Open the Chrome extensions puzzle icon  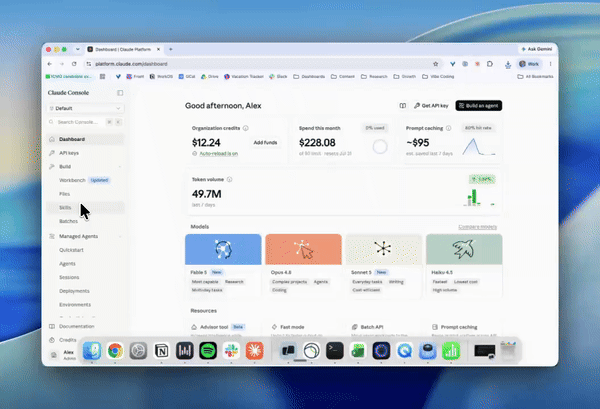[490, 64]
